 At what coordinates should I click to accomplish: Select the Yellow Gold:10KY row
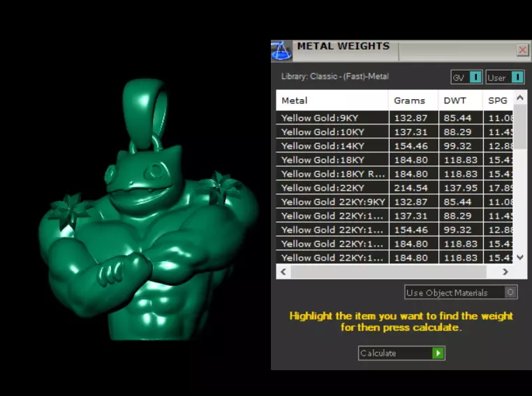pyautogui.click(x=394, y=132)
